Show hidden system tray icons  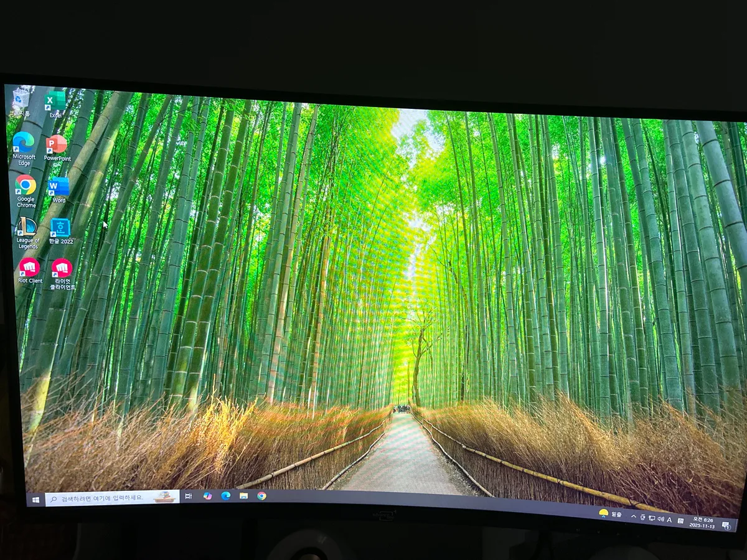tap(634, 516)
